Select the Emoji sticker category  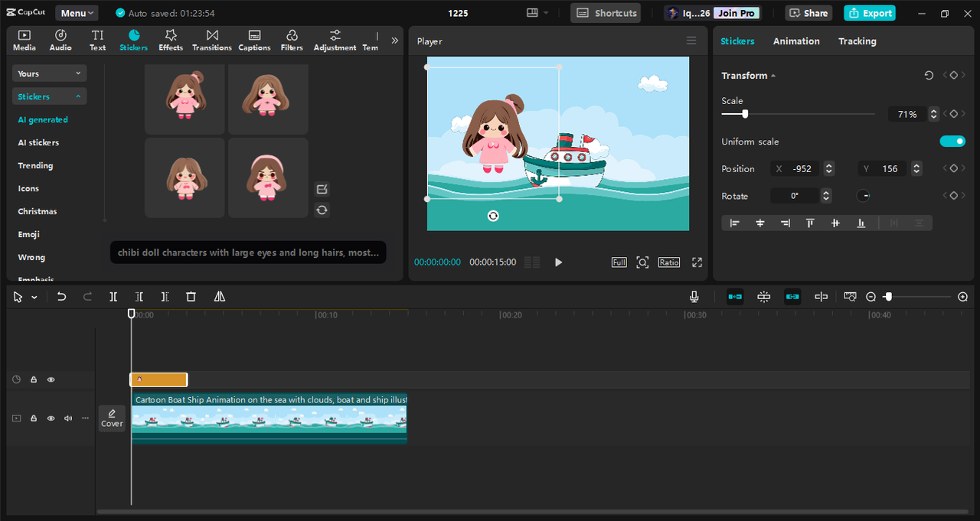28,234
